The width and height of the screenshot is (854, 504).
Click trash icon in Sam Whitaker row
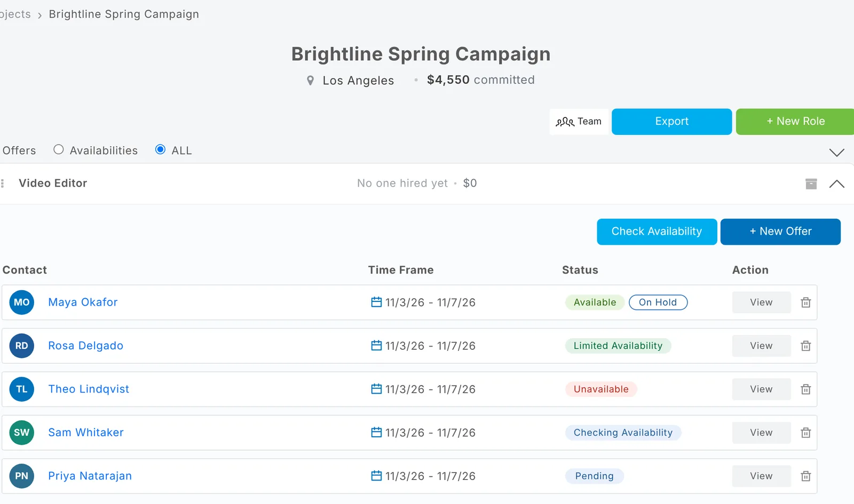(806, 433)
